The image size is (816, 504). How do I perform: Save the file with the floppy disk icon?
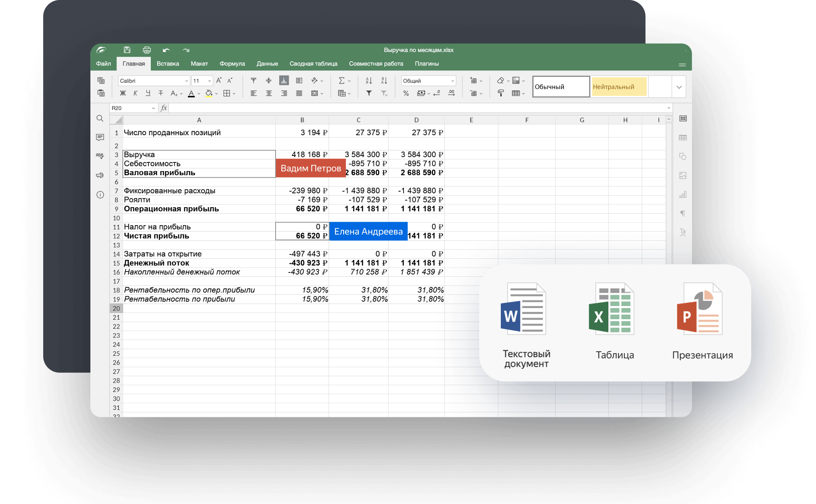(127, 50)
